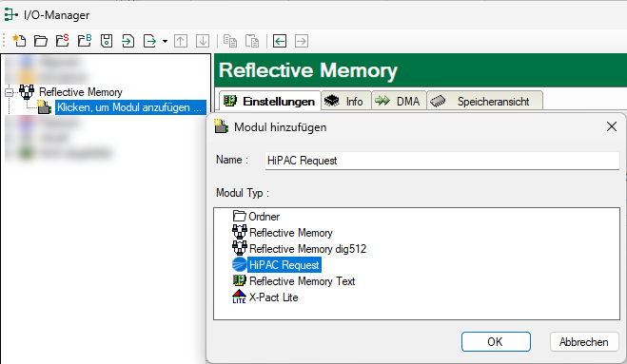Click the export arrow document icon

[150, 41]
